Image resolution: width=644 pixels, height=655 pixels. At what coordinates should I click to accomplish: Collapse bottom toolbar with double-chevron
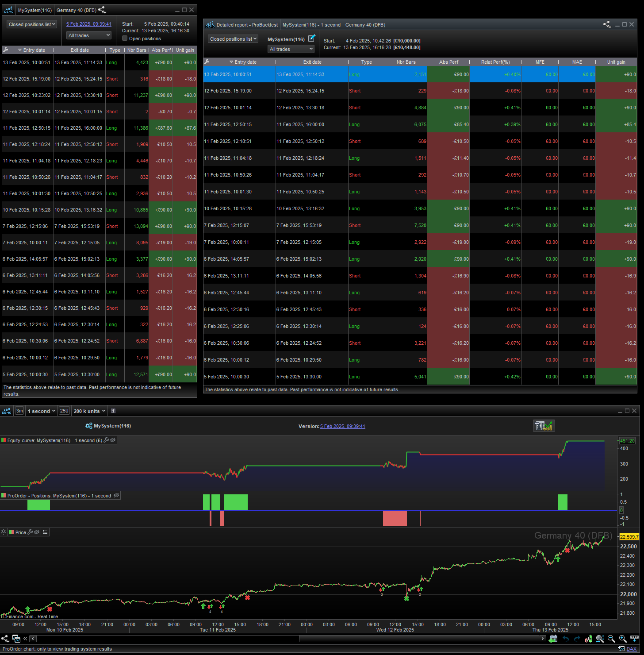click(25, 638)
